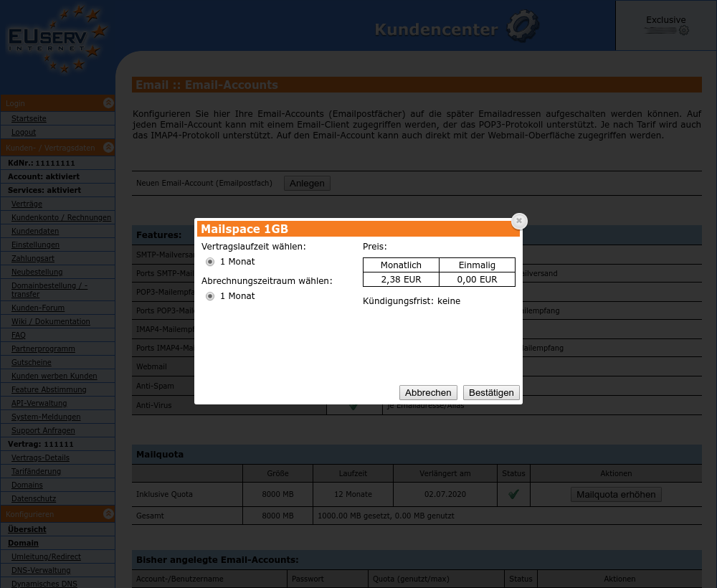Open the Exclusive settings gear icon

click(x=683, y=31)
